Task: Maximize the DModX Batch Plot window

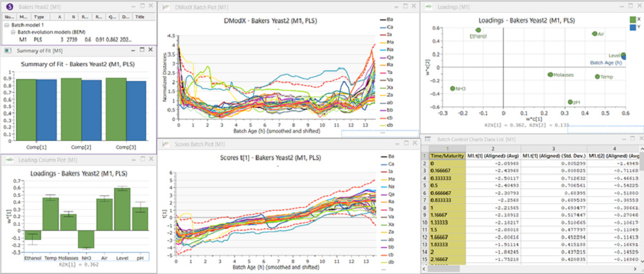Action: click(x=405, y=6)
